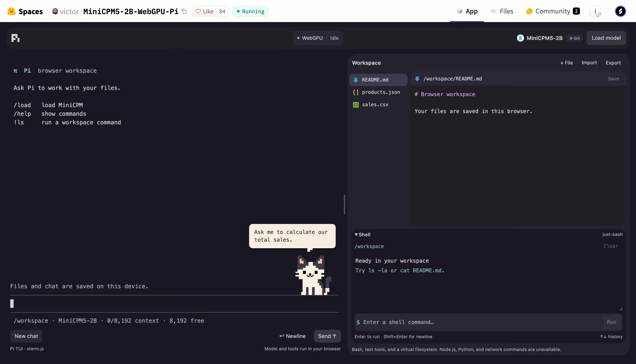
Task: Add a new workspace file with + File
Action: pyautogui.click(x=566, y=63)
